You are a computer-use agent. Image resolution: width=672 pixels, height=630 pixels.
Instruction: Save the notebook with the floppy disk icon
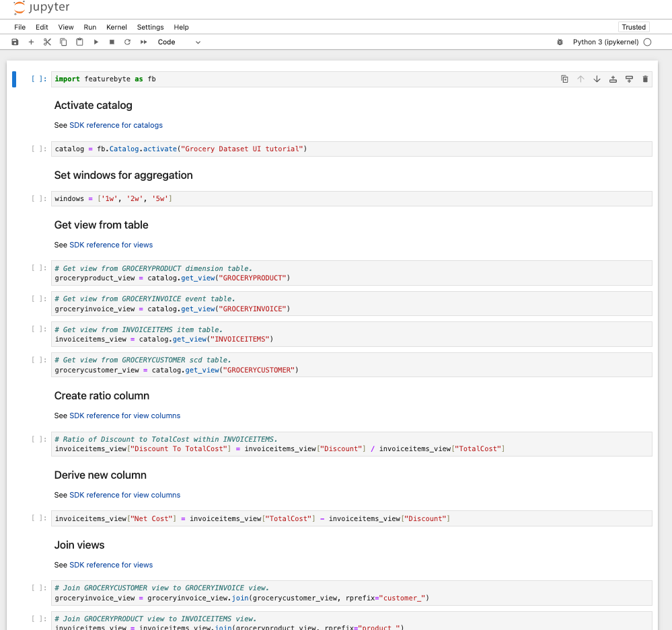click(15, 42)
